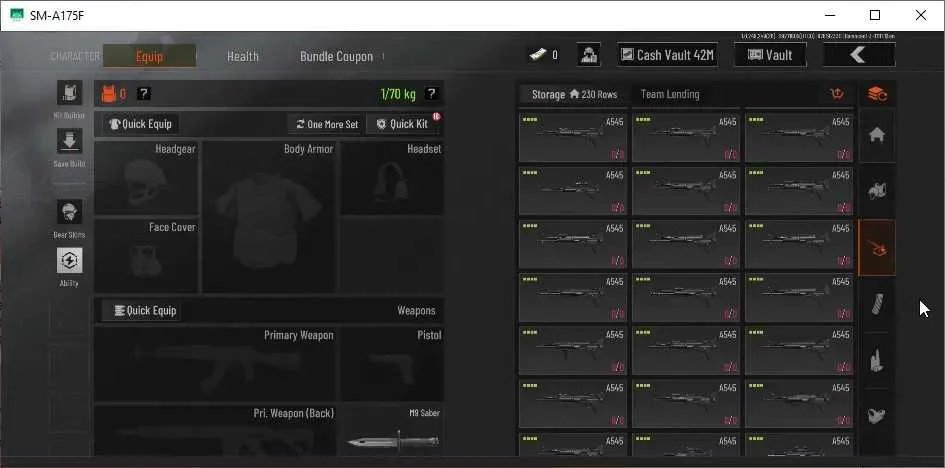Select the weapons category sidebar icon

876,248
